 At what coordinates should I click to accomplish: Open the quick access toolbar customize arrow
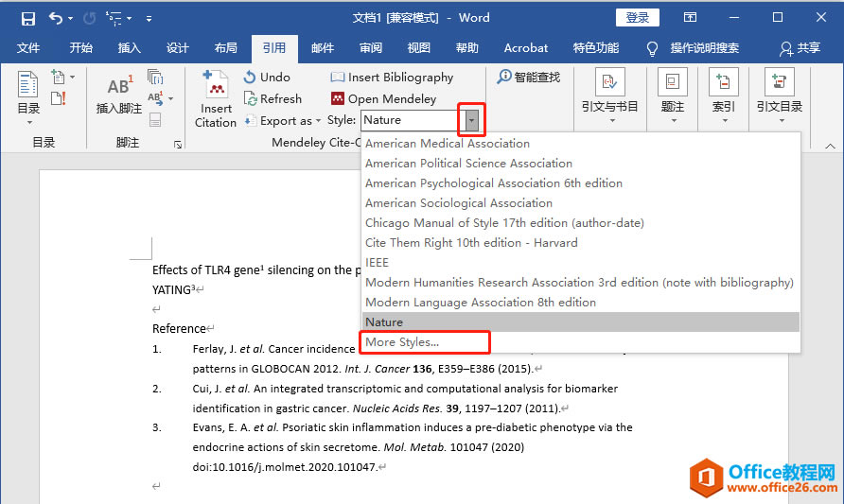click(x=149, y=19)
